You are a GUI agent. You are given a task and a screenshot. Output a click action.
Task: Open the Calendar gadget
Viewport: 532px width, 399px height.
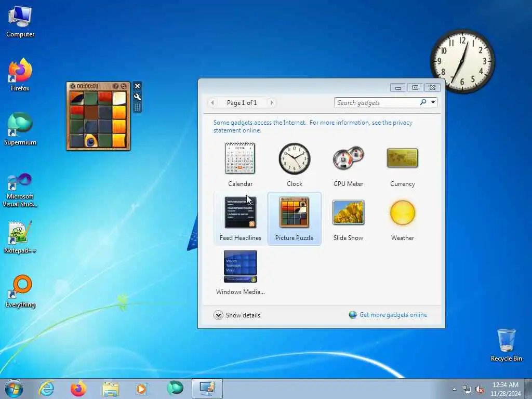coord(240,165)
